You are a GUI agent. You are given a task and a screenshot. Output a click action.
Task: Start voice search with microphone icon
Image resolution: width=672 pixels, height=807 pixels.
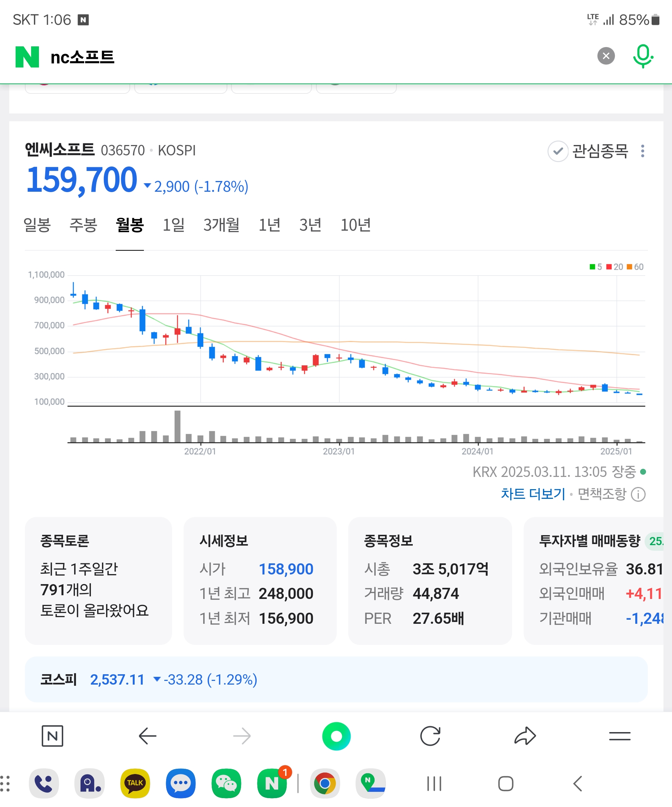pyautogui.click(x=643, y=56)
